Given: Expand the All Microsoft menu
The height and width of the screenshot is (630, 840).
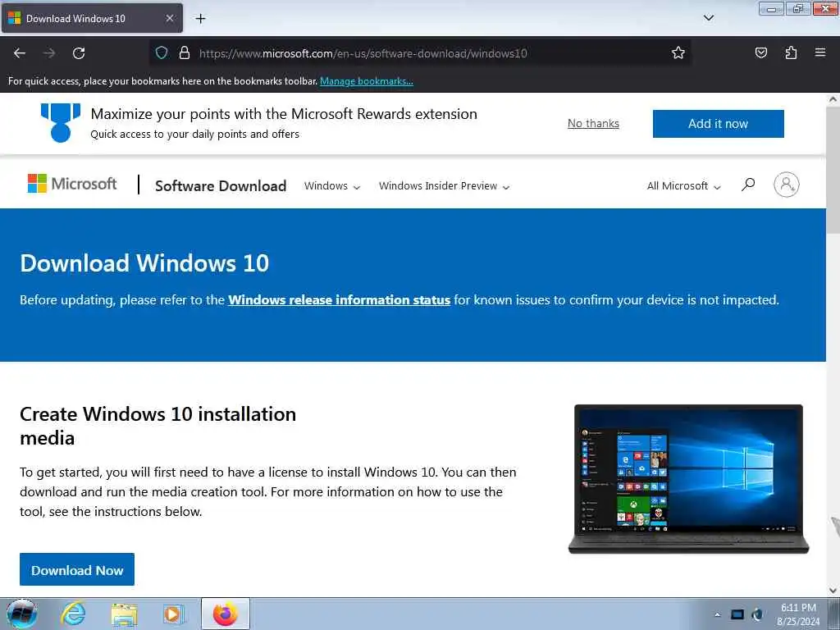Looking at the screenshot, I should (683, 186).
